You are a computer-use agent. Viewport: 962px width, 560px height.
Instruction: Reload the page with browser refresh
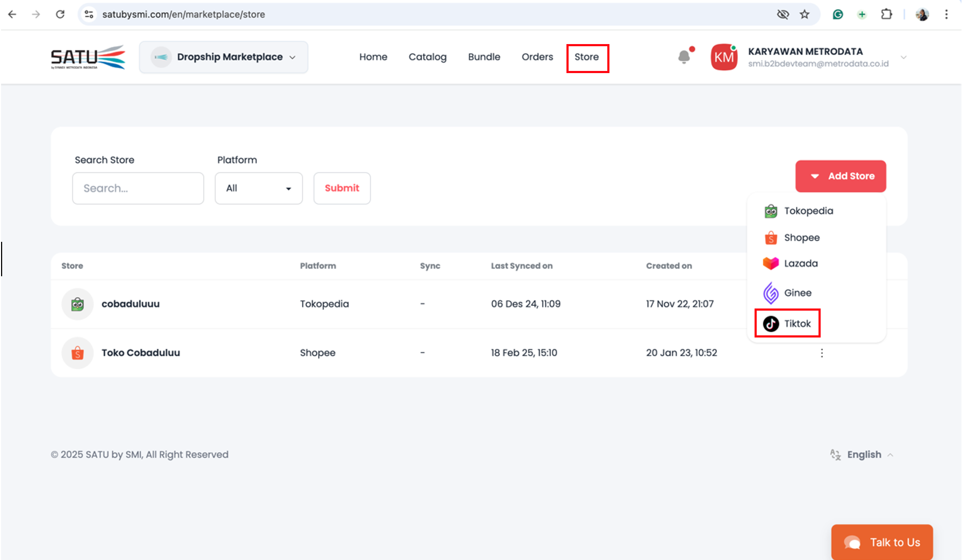pyautogui.click(x=60, y=15)
